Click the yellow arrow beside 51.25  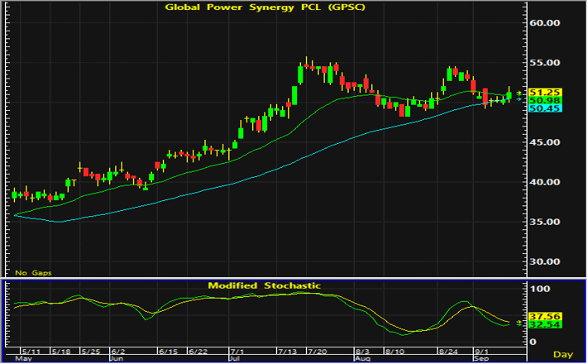coord(519,93)
